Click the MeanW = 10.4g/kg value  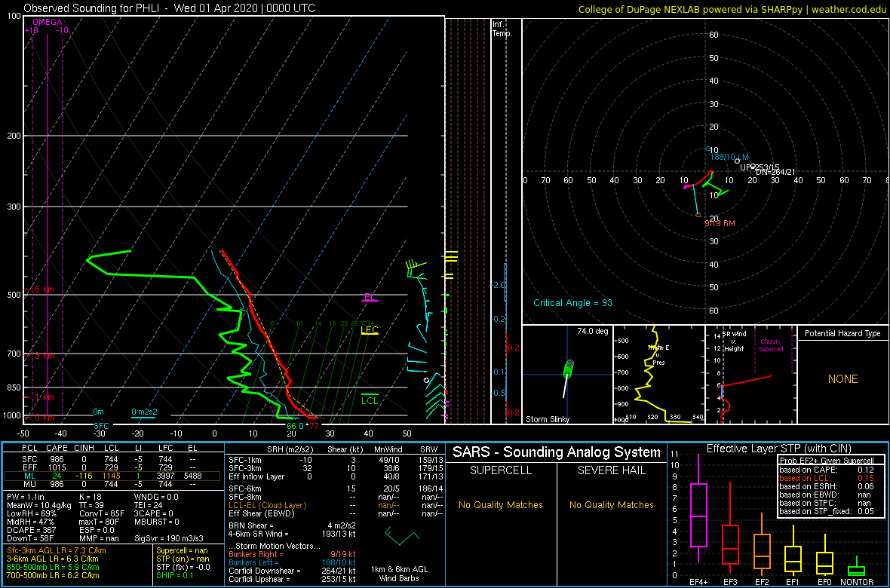(x=38, y=506)
